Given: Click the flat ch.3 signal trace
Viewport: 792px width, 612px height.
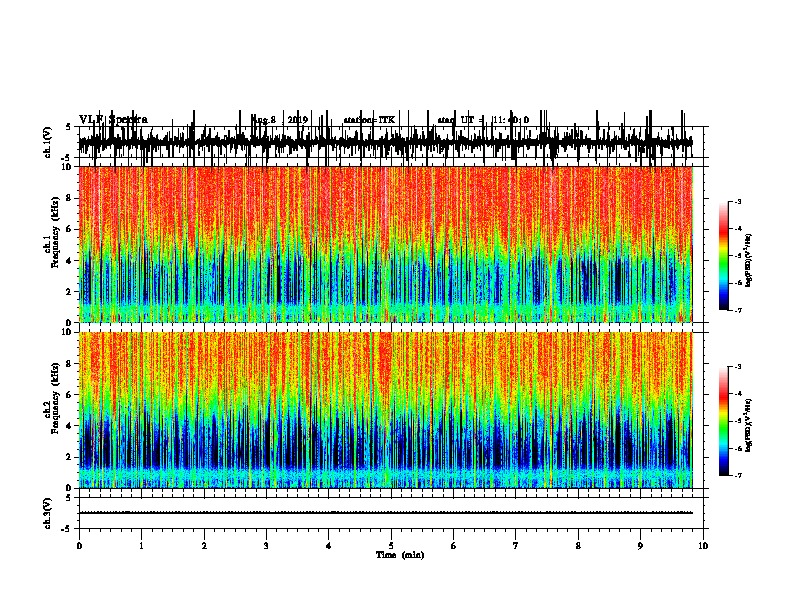Looking at the screenshot, I should (386, 513).
